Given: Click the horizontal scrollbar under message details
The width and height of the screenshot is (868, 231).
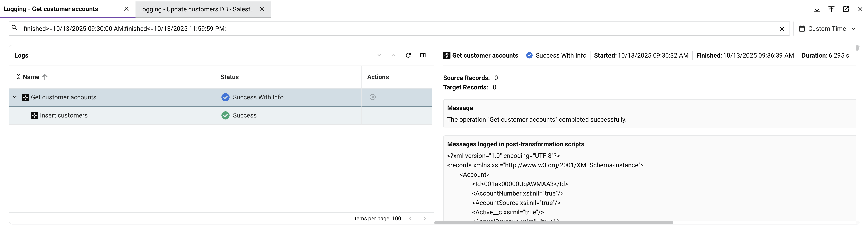Looking at the screenshot, I should tap(553, 222).
